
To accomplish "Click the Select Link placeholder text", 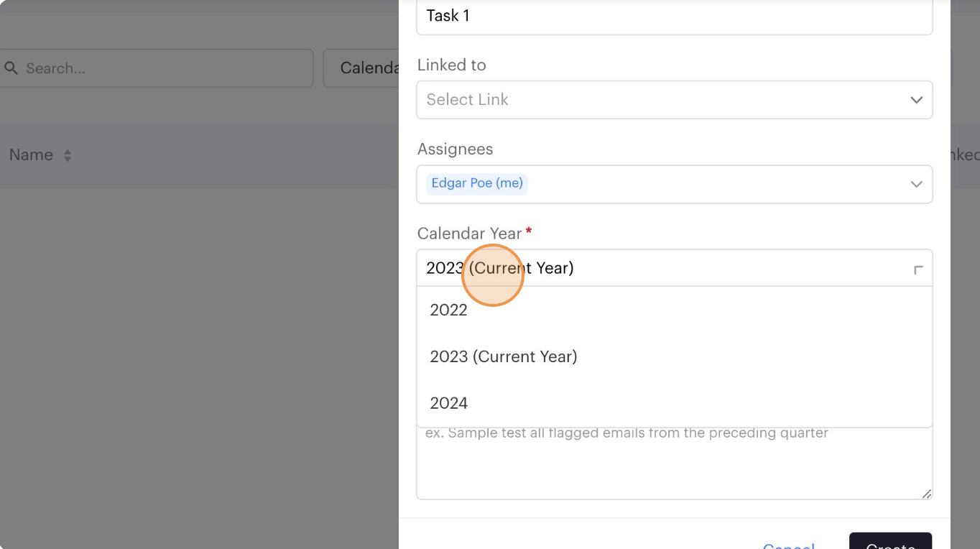I will (x=467, y=100).
